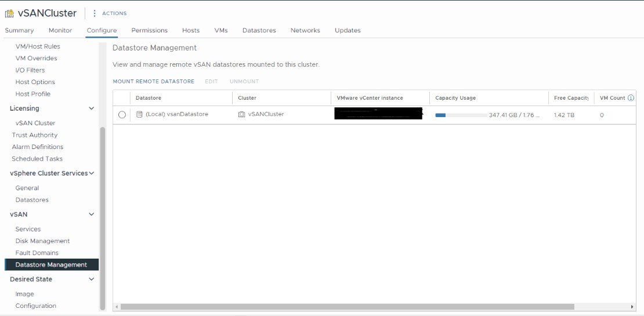Click the vsanDatastore datastore icon
644x316 pixels.
coord(139,115)
